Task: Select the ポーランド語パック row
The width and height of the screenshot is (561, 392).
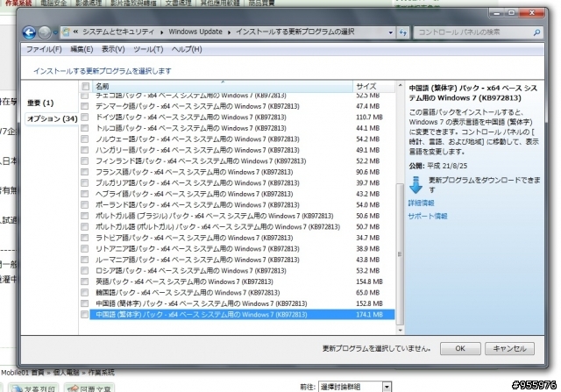Action: pyautogui.click(x=242, y=205)
